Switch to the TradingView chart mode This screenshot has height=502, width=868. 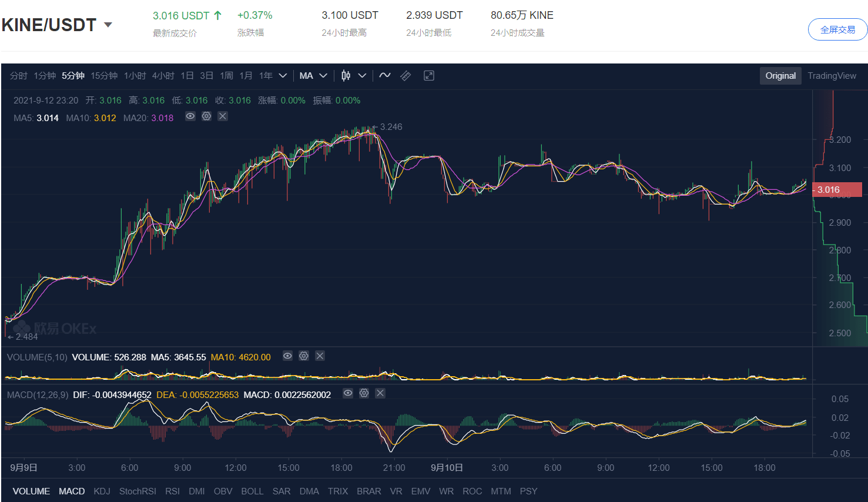[832, 76]
